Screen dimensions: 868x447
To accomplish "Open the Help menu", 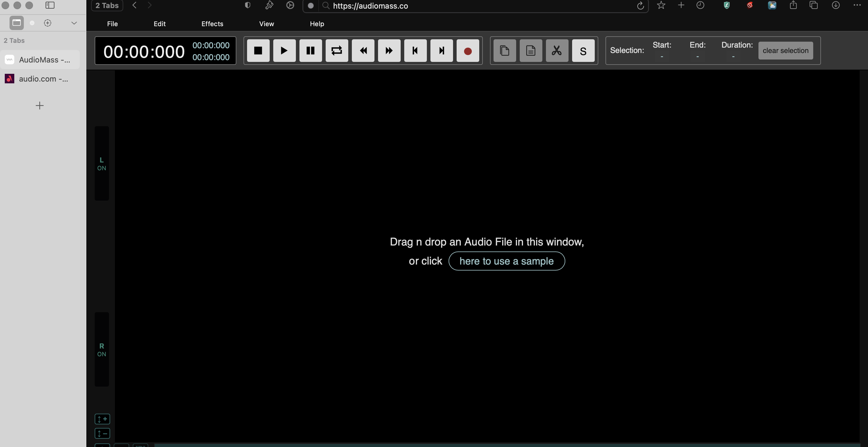I will click(x=317, y=24).
